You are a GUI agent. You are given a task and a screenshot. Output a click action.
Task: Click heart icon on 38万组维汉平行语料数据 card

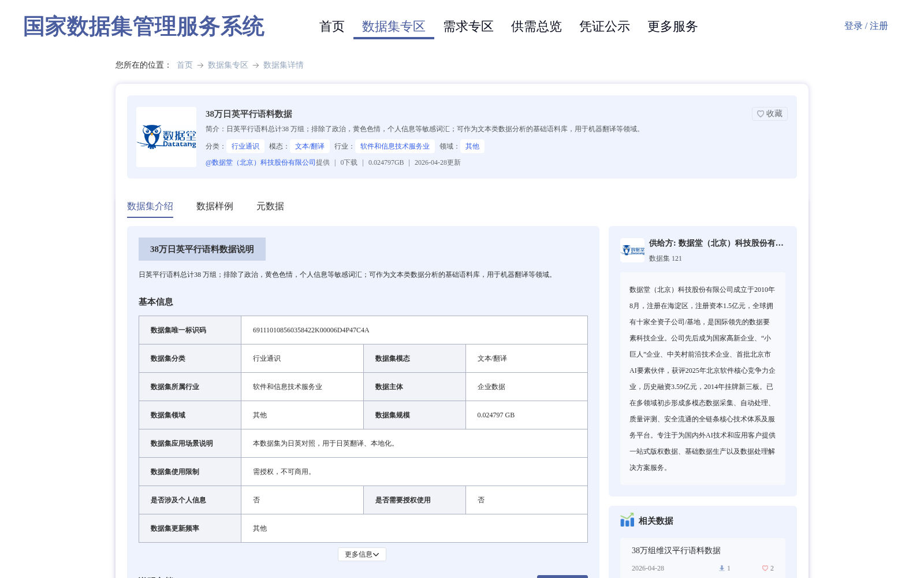tap(765, 568)
